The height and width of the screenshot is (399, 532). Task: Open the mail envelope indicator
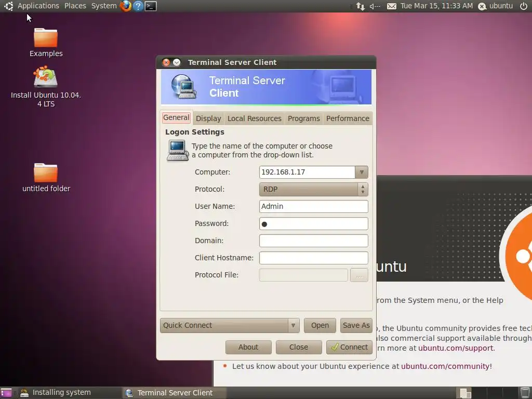point(392,6)
